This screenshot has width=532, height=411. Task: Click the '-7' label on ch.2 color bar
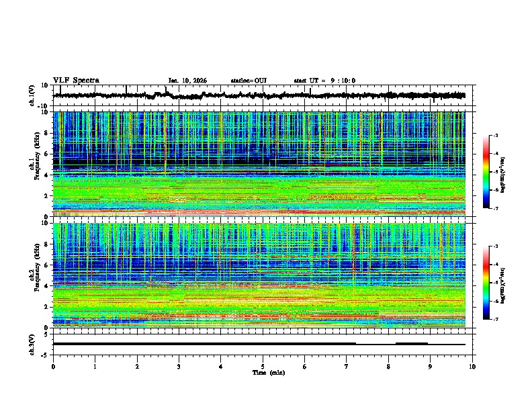496,320
